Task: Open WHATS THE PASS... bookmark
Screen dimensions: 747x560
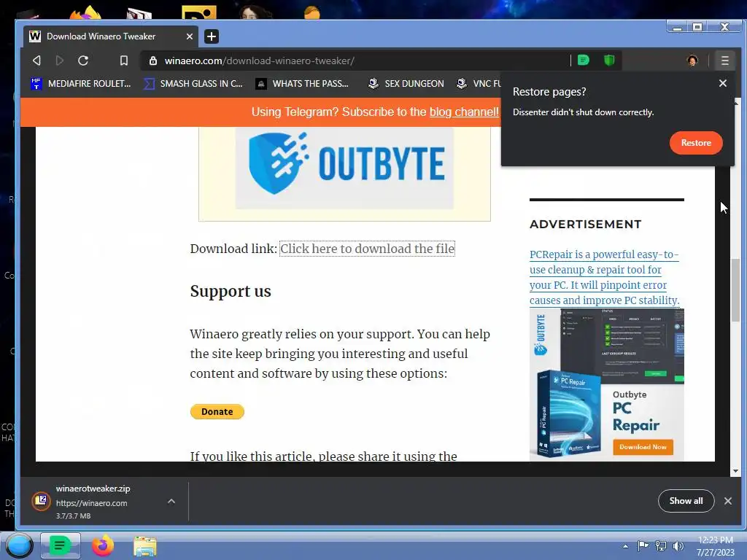Action: pos(302,83)
